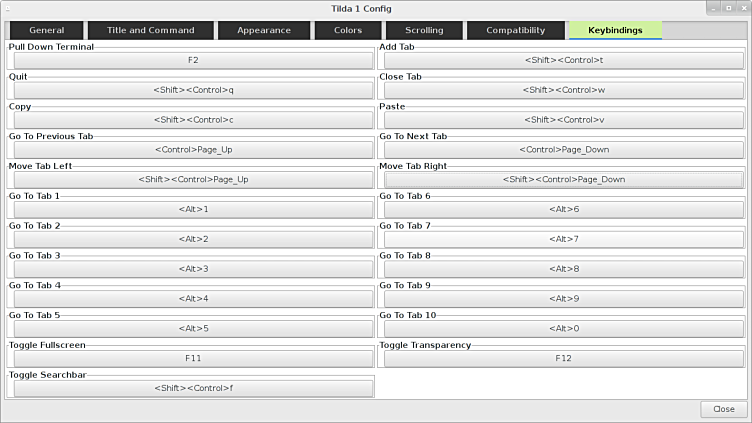752x423 pixels.
Task: Open the Scrolling tab
Action: coord(424,30)
